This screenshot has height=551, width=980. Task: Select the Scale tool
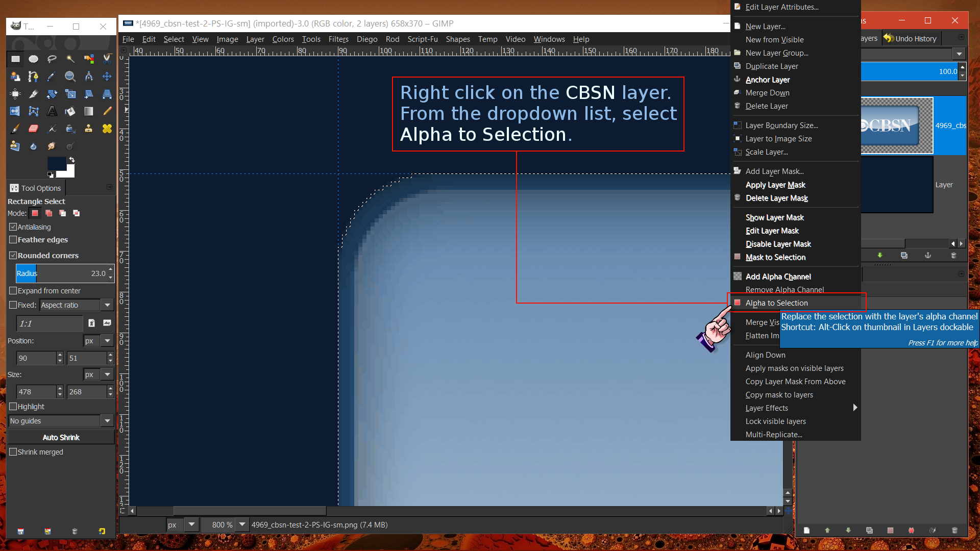(70, 94)
